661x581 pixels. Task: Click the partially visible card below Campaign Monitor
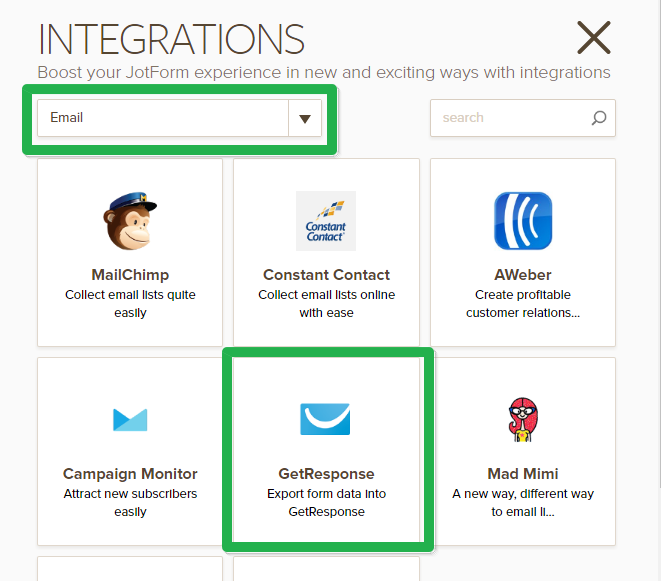[x=130, y=569]
